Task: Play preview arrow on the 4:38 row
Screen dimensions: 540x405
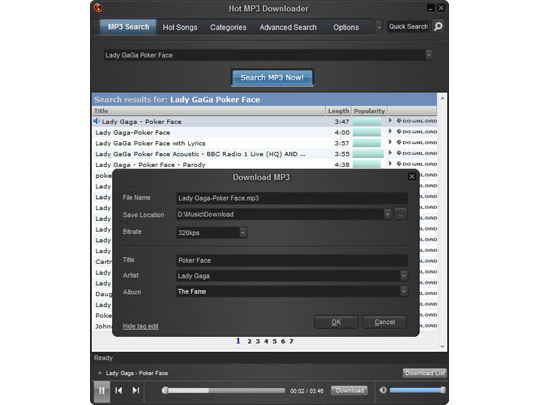Action: tap(390, 164)
